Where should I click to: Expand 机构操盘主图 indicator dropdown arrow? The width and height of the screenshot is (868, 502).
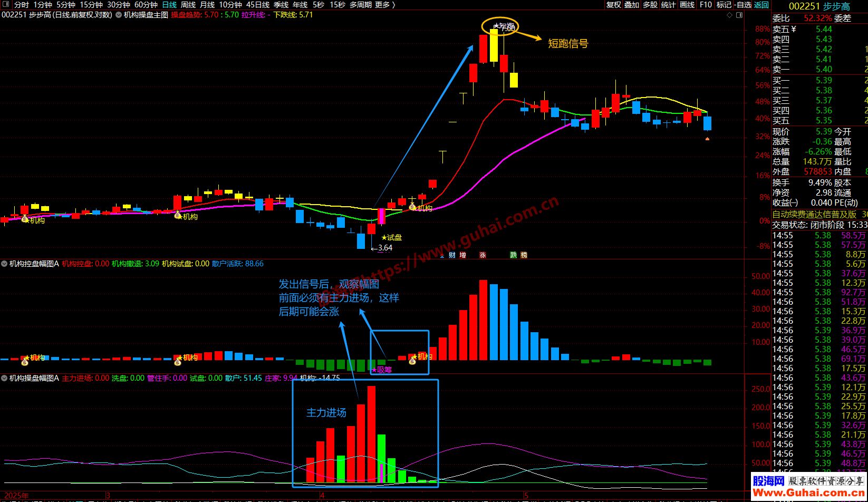coord(118,15)
